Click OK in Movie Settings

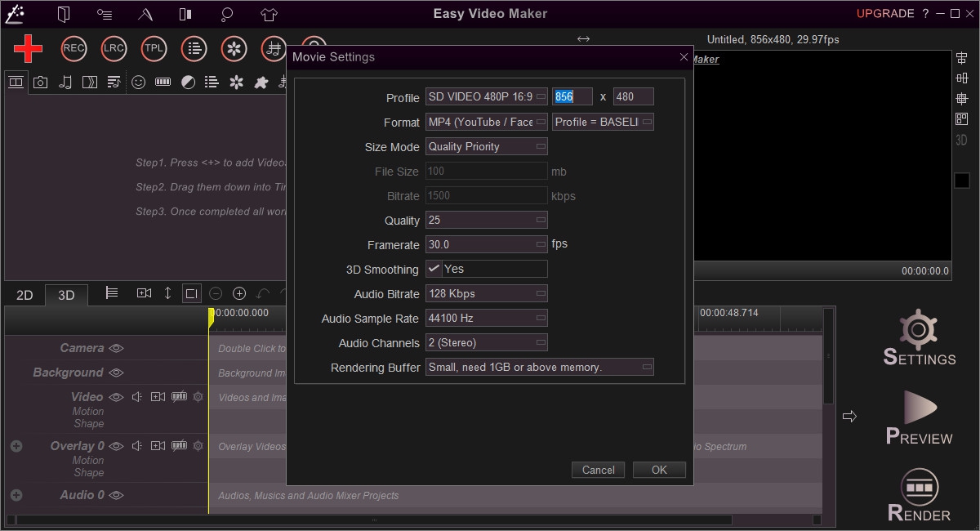(660, 470)
